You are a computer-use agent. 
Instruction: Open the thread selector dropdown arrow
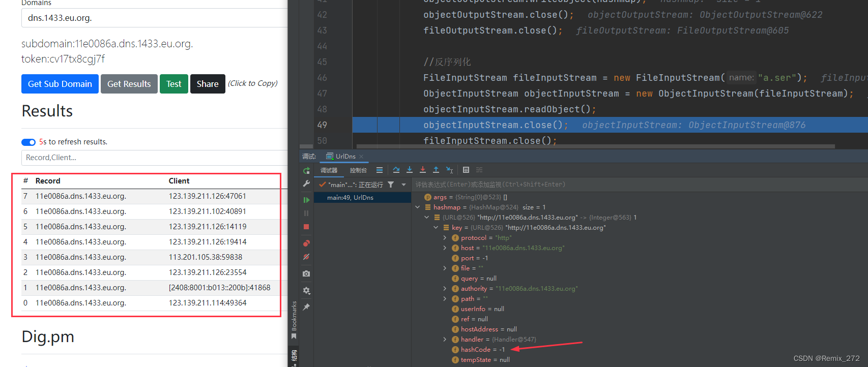click(404, 185)
